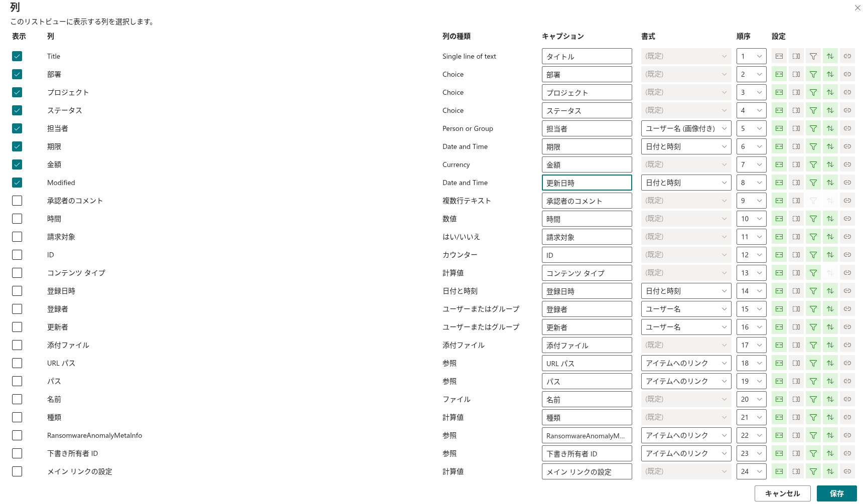This screenshot has width=863, height=504.
Task: Expand the order dropdown showing 24
Action: click(751, 471)
